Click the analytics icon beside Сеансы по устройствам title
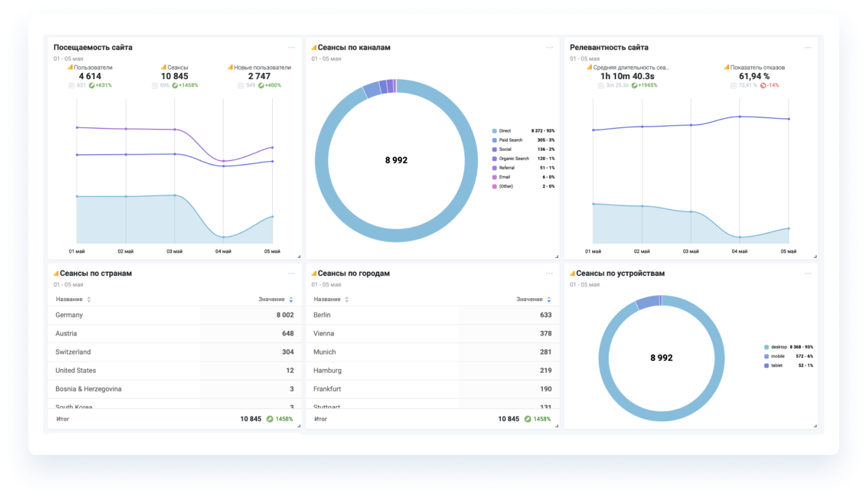The width and height of the screenshot is (868, 498). (x=572, y=274)
